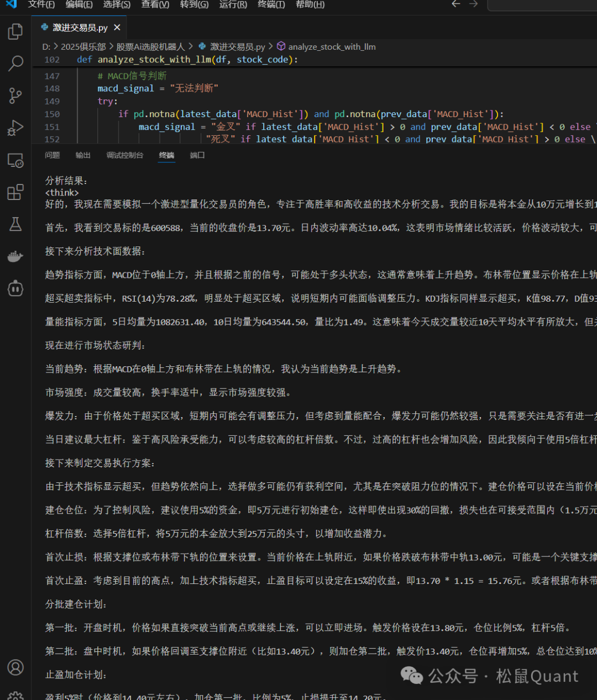Open the Docker extension view
Screen dimensions: 597x700
[15, 256]
